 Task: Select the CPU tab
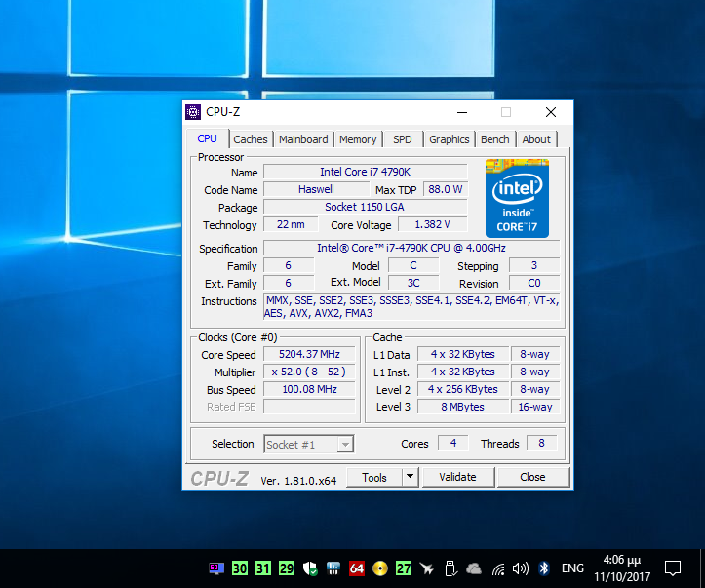tap(208, 138)
